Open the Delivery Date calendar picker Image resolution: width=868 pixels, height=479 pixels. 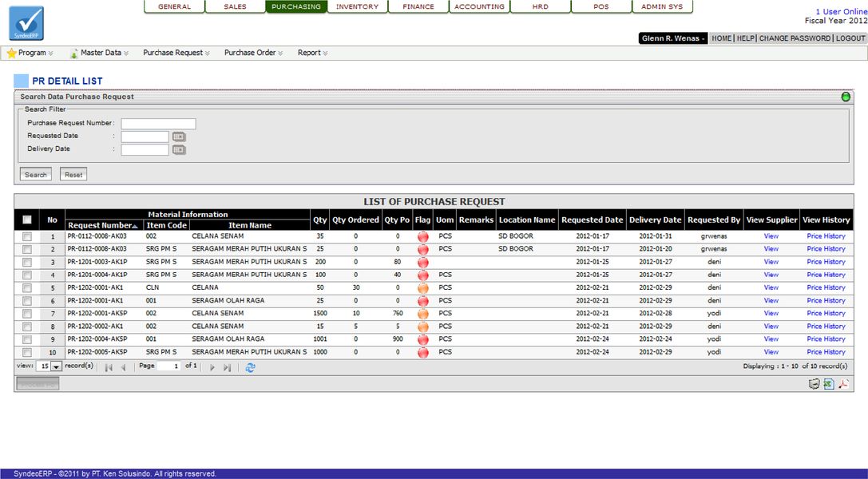click(x=179, y=149)
